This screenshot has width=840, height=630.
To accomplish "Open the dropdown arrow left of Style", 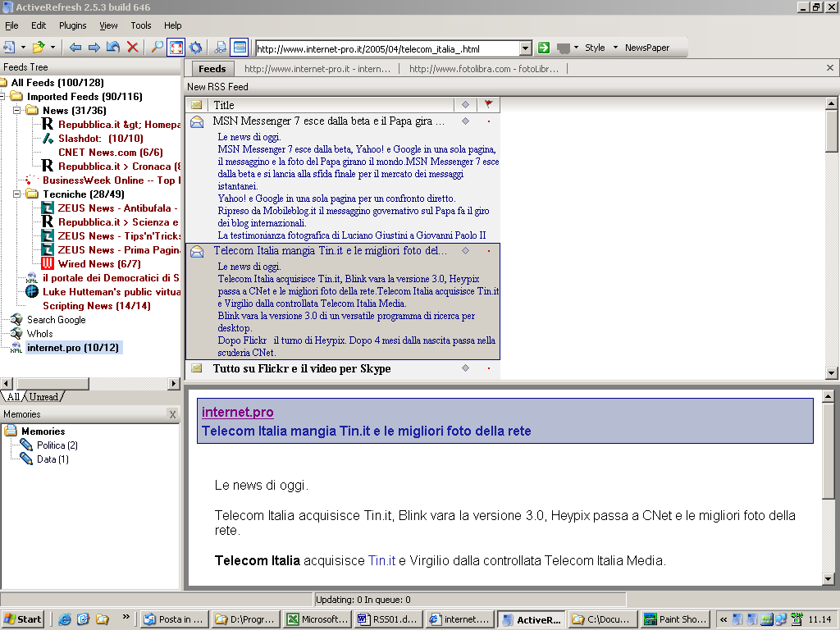I will (576, 48).
